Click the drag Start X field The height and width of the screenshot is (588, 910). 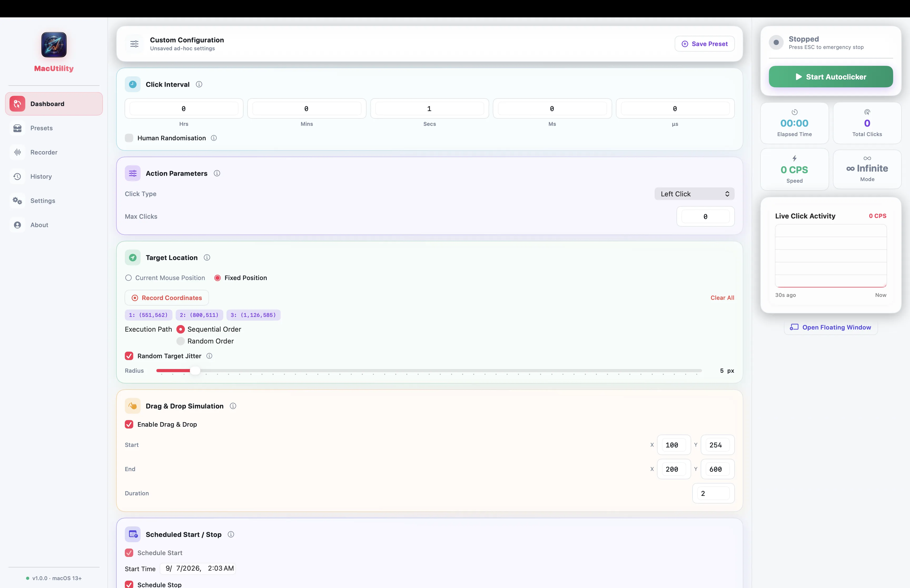674,445
